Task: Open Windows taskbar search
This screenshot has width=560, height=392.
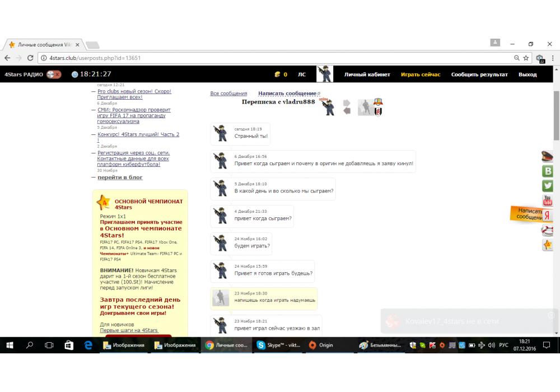Action: 30,345
